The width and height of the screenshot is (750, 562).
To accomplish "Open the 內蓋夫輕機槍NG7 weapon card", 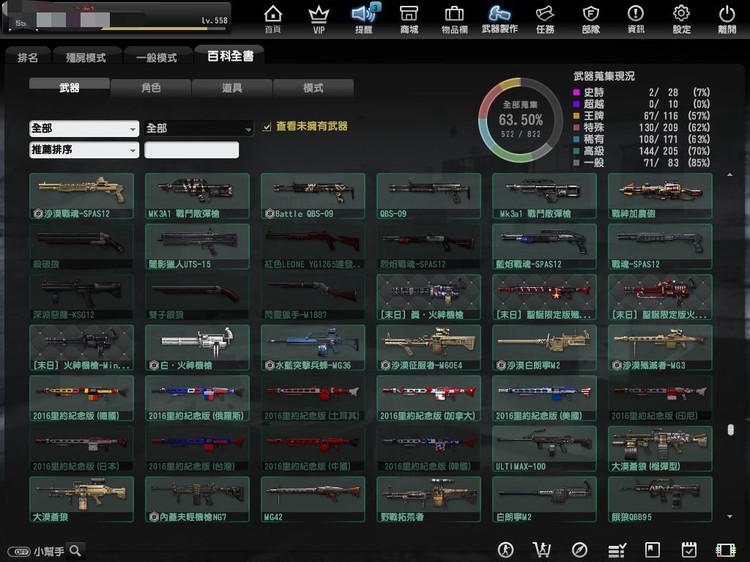I will (197, 499).
